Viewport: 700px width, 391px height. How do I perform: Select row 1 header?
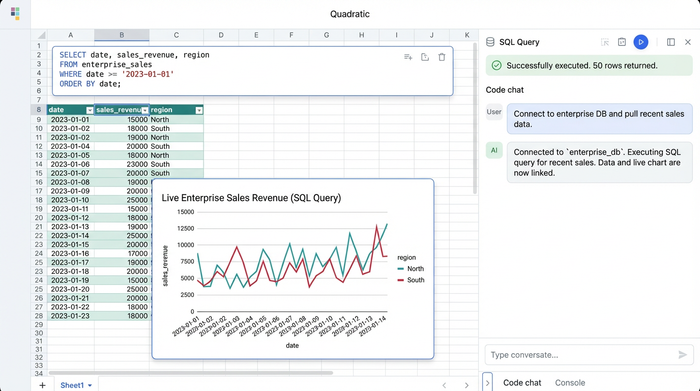39,46
